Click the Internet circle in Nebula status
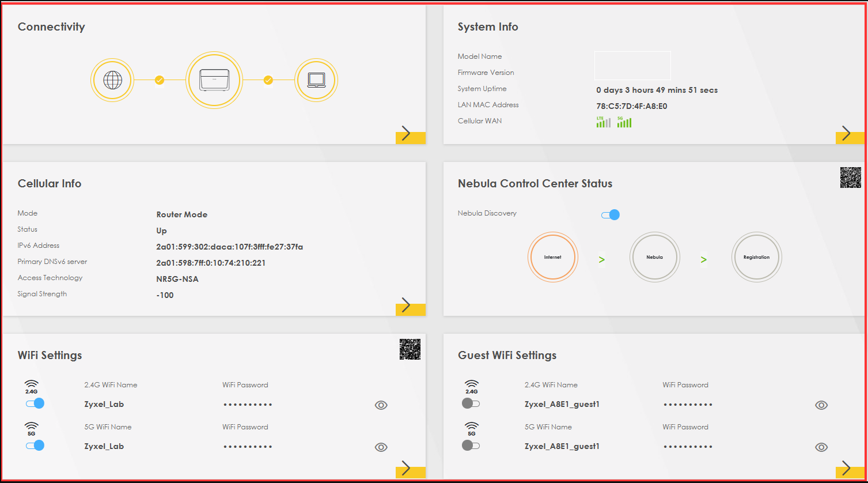This screenshot has width=868, height=483. tap(552, 257)
